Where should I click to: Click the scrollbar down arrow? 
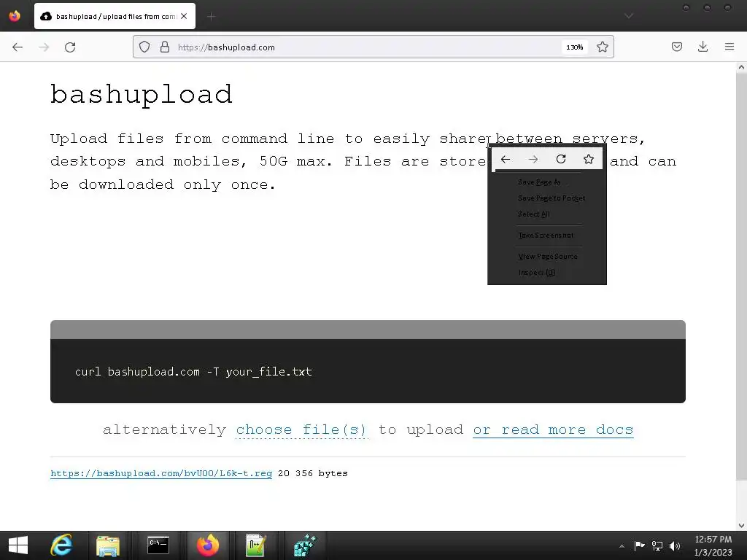[741, 526]
